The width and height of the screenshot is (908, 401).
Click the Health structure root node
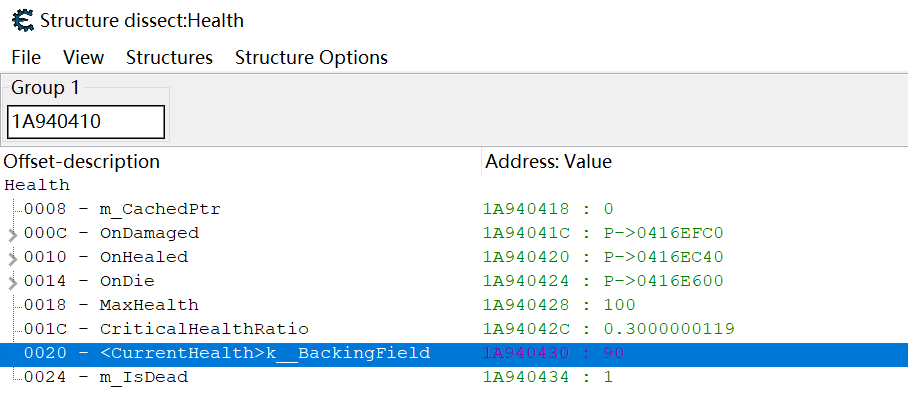click(x=37, y=185)
